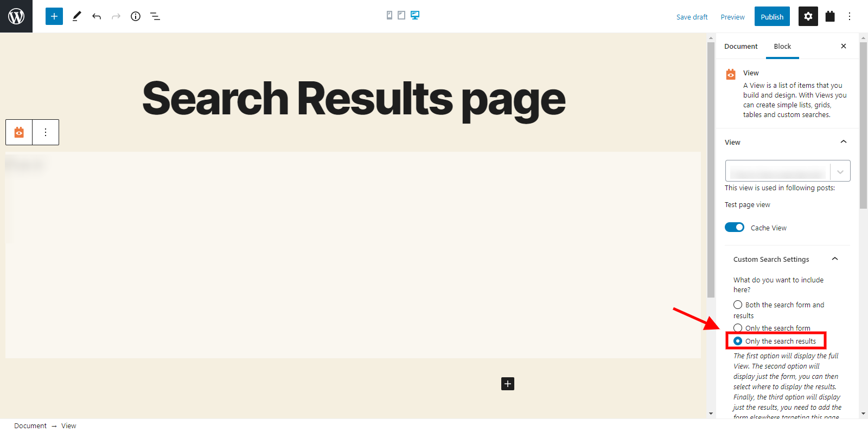
Task: Toggle the Cache View switch
Action: (x=735, y=227)
